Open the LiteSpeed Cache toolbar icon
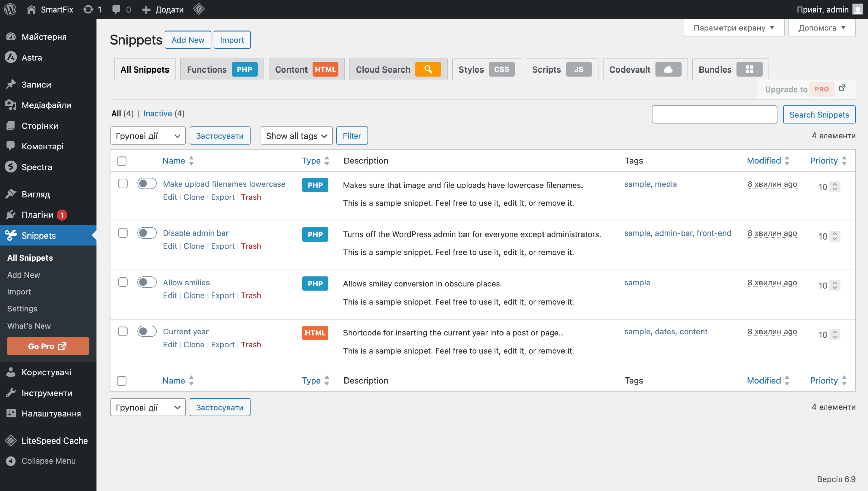The width and height of the screenshot is (868, 491). (199, 9)
